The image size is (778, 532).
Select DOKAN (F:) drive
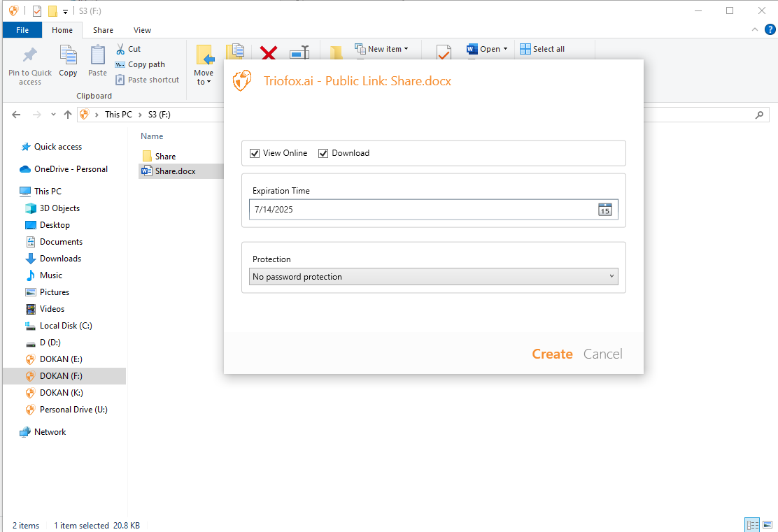64,376
